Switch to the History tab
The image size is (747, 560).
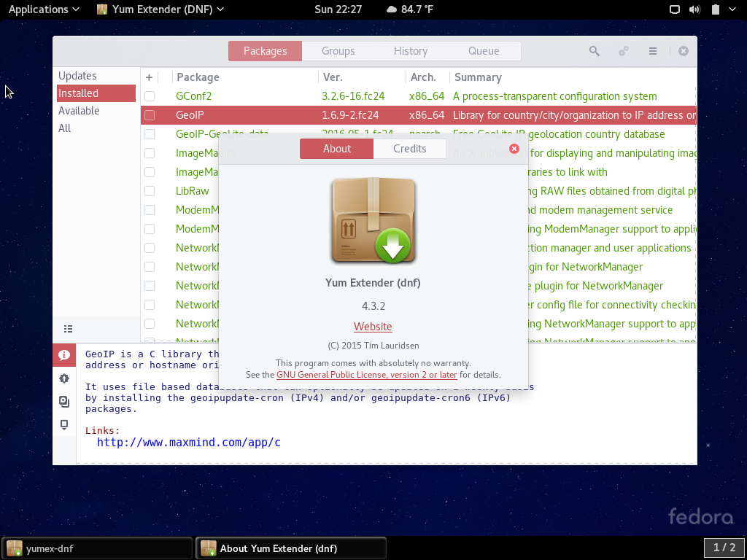point(411,51)
